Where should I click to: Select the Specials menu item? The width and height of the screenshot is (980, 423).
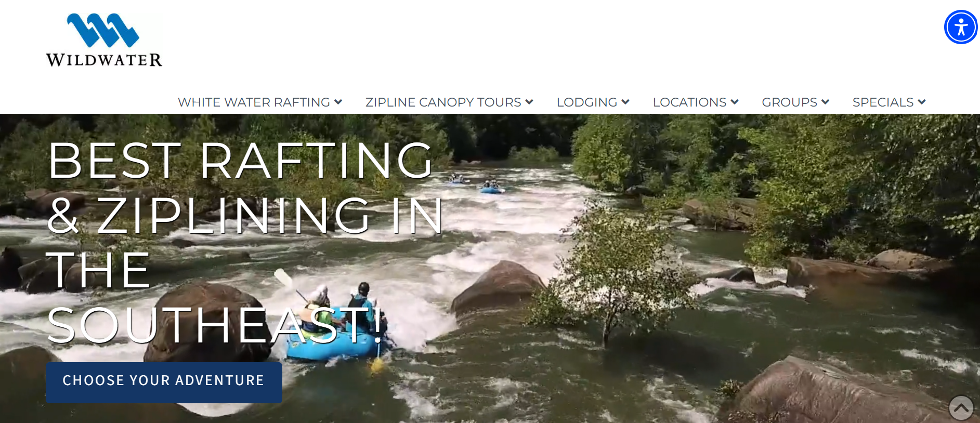tap(883, 102)
